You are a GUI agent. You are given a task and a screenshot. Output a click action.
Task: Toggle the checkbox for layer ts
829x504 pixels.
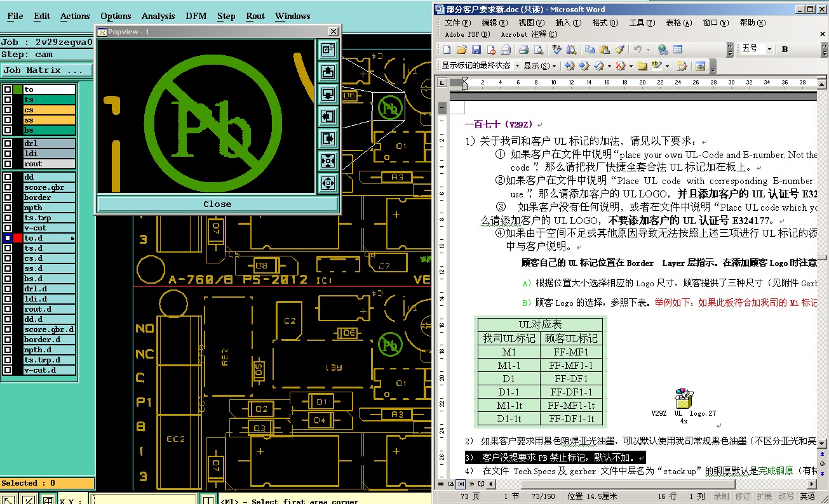(8, 100)
